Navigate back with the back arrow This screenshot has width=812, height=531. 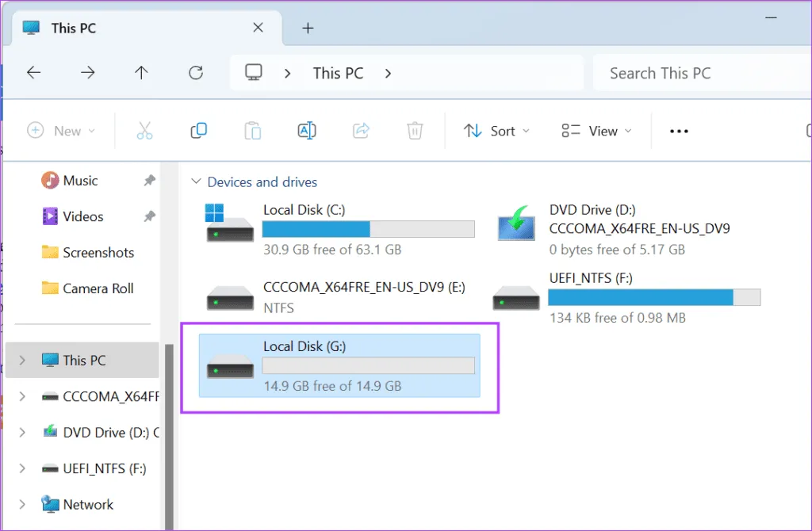click(33, 73)
